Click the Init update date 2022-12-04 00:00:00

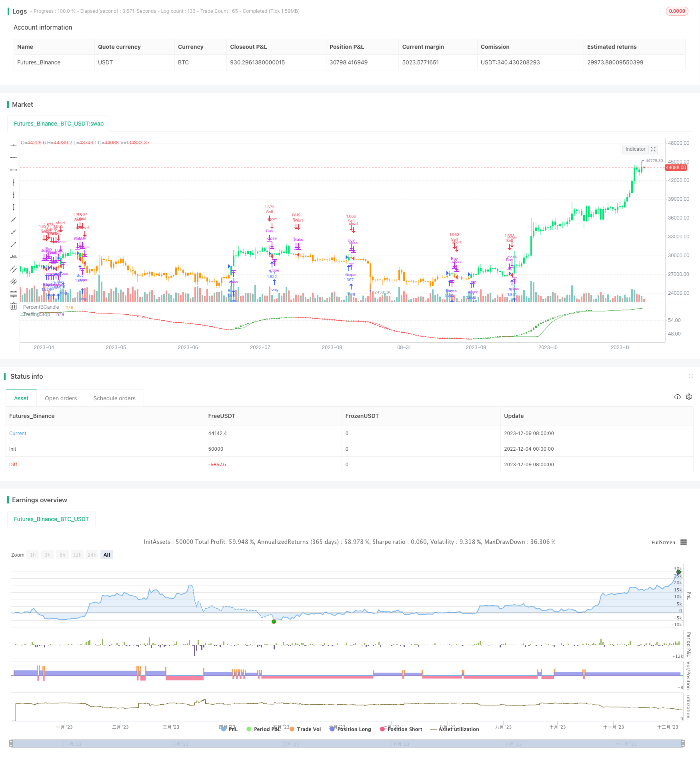(529, 449)
